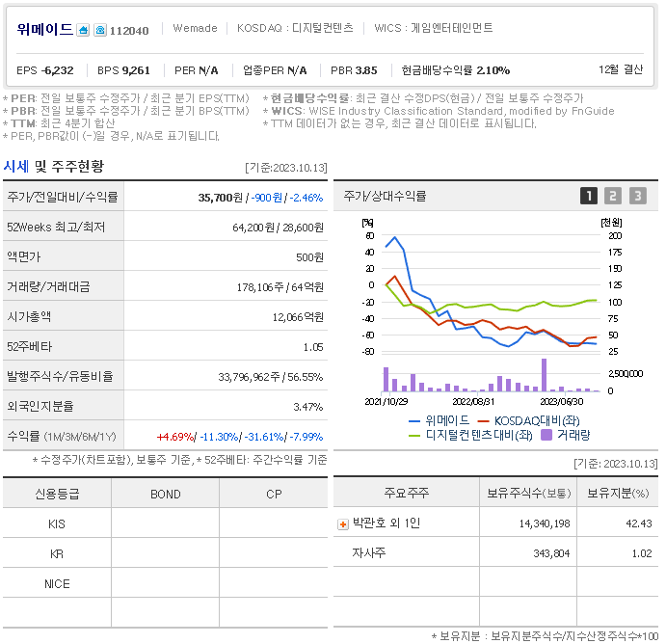Click the 주가/상대수익률 chart title

click(x=385, y=197)
